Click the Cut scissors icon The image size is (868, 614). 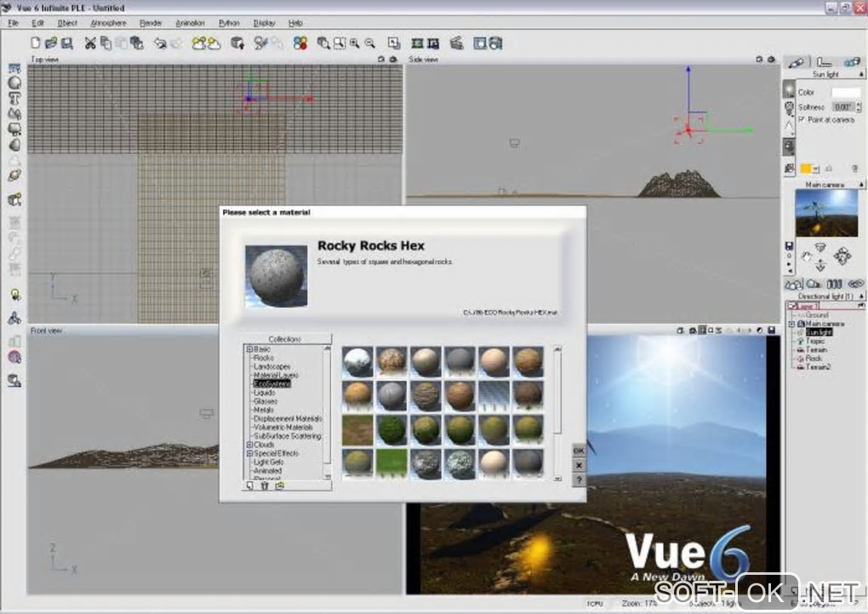[90, 43]
